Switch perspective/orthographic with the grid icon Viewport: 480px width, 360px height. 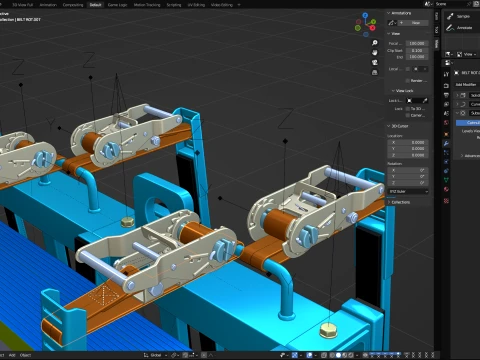pyautogui.click(x=375, y=72)
